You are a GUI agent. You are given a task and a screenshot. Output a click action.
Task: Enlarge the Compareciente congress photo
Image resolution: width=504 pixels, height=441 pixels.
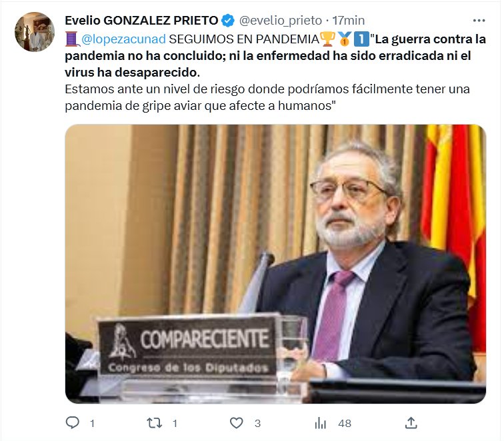point(275,264)
